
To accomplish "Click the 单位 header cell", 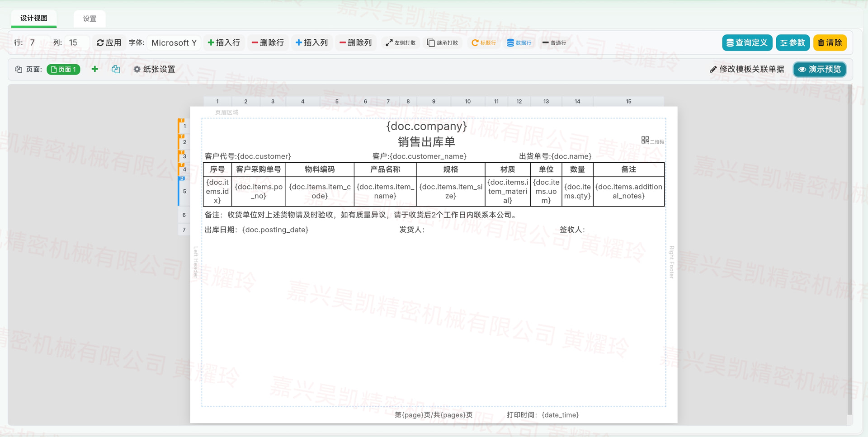I will pos(546,169).
